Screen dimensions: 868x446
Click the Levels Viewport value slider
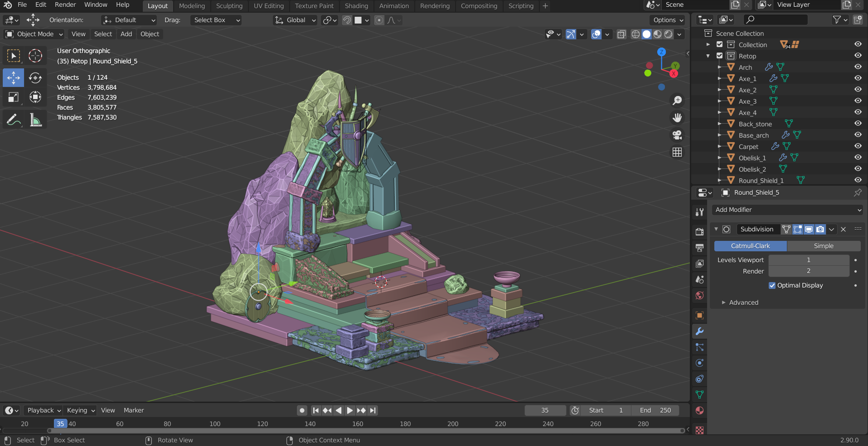[x=808, y=260]
